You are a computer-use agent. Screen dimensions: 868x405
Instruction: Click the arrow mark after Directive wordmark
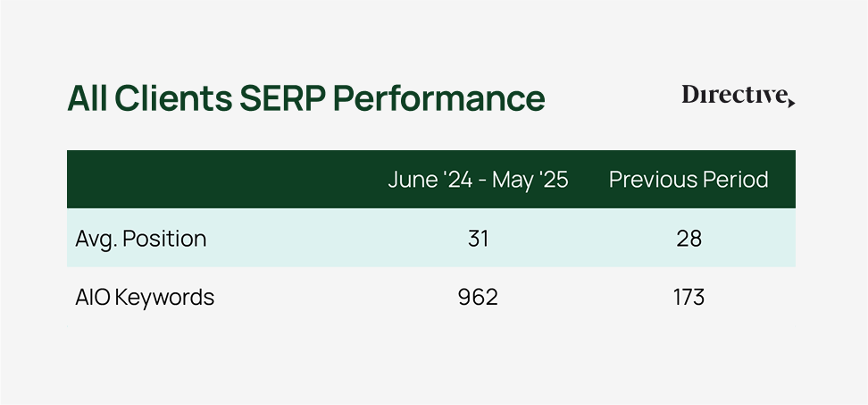[x=791, y=103]
